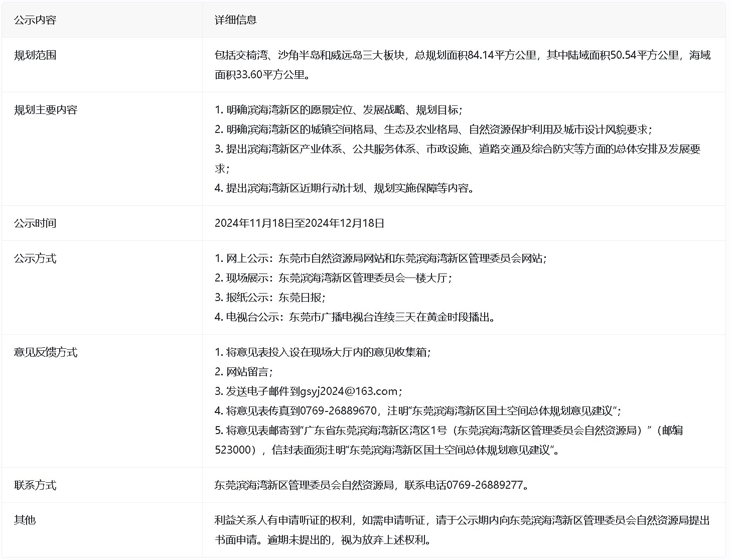Click the email address gsyj2024@163.com
This screenshot has width=731, height=560.
[x=348, y=391]
